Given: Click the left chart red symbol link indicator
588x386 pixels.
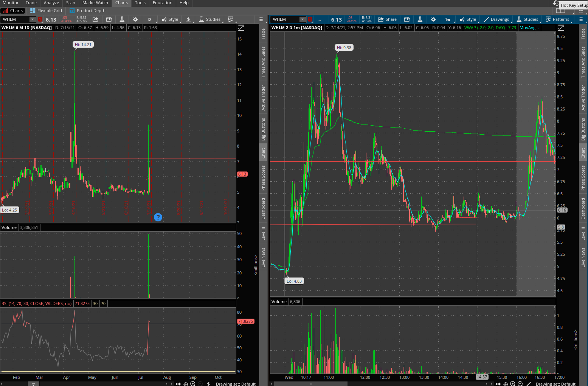Looking at the screenshot, I should [x=40, y=19].
